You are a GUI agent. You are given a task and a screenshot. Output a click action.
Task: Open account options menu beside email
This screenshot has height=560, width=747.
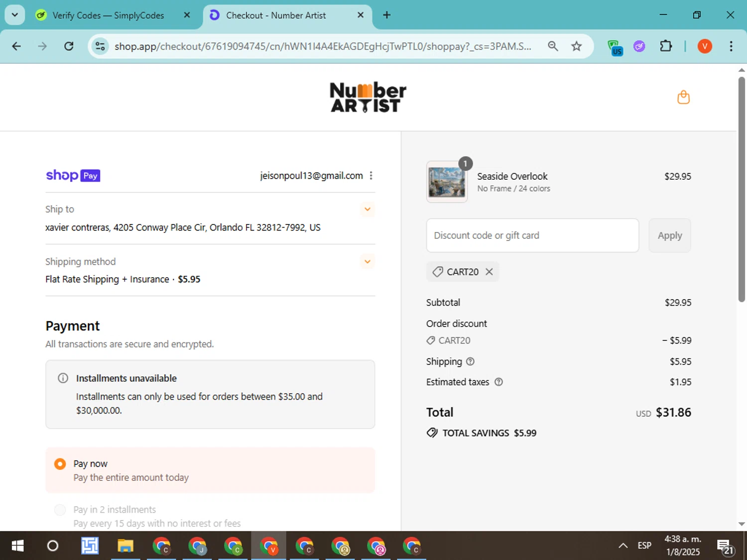pyautogui.click(x=371, y=176)
